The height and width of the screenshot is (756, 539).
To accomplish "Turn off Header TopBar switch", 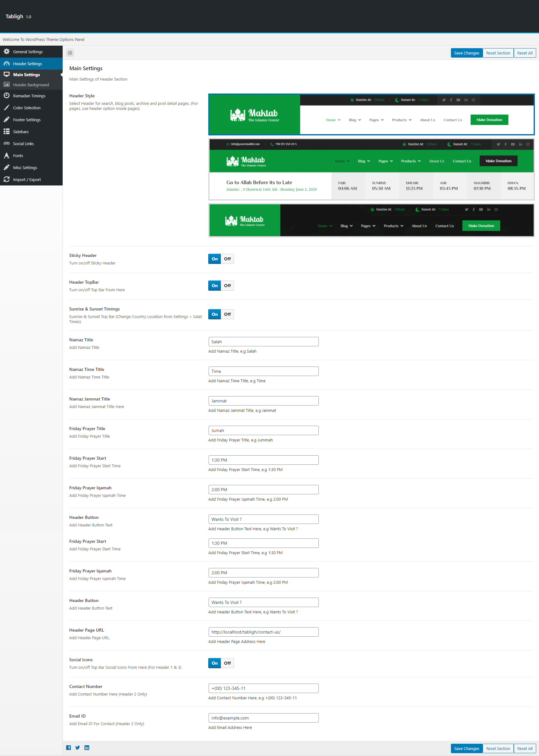I will [x=227, y=286].
